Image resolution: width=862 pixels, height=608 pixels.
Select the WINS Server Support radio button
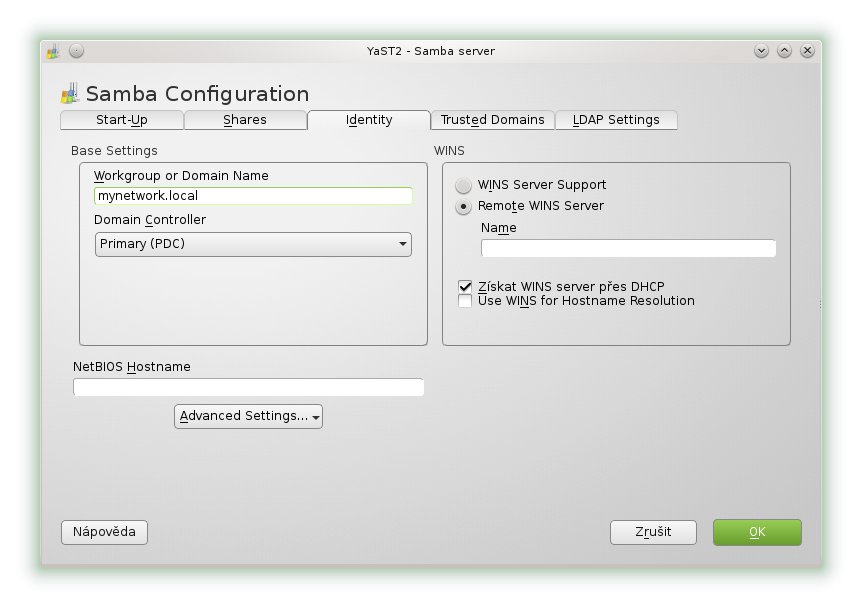tap(463, 185)
